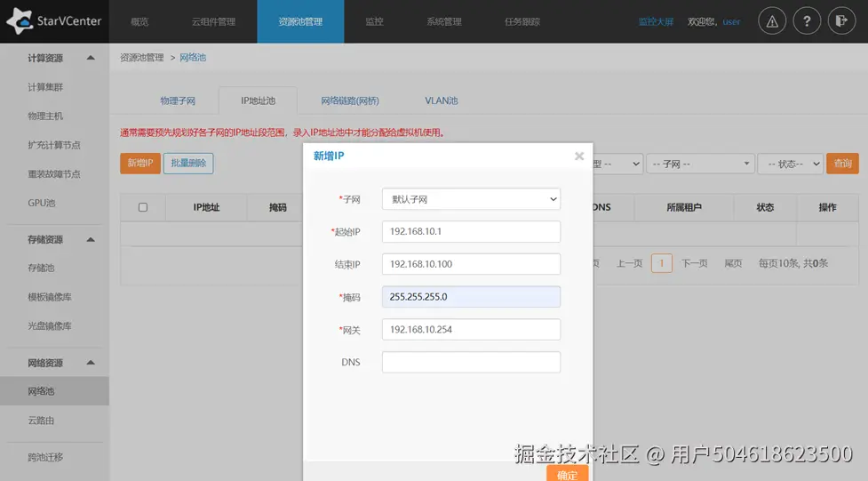This screenshot has height=481, width=868.
Task: Click the user account link
Action: (x=731, y=21)
